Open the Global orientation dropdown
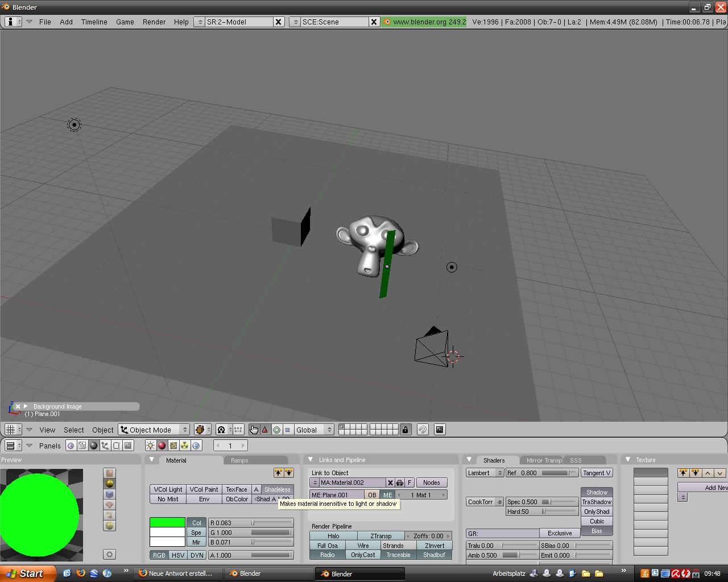This screenshot has height=582, width=728. 313,430
